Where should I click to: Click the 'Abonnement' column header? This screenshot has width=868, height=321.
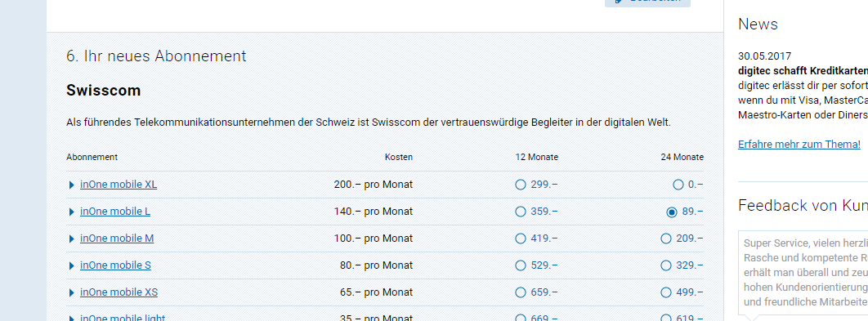click(x=92, y=157)
